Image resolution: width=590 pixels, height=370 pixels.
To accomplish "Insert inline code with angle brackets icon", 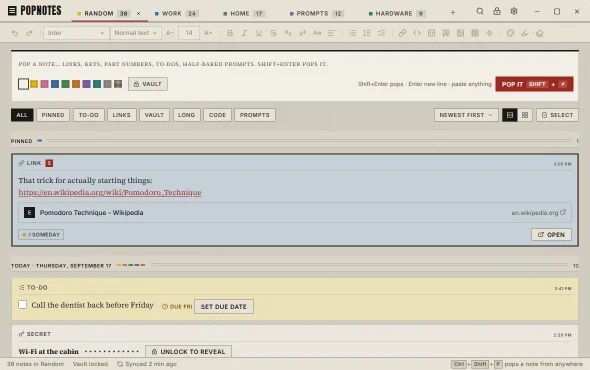I will (417, 33).
